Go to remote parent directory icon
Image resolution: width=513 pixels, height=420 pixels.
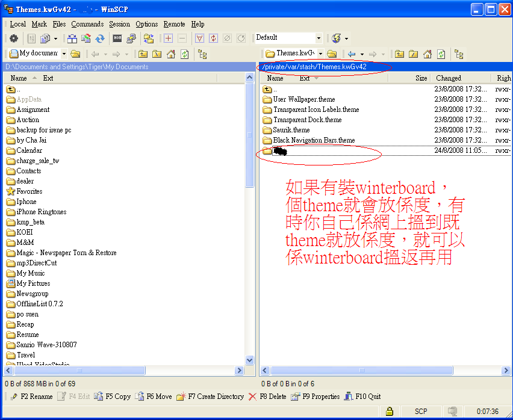pyautogui.click(x=399, y=54)
